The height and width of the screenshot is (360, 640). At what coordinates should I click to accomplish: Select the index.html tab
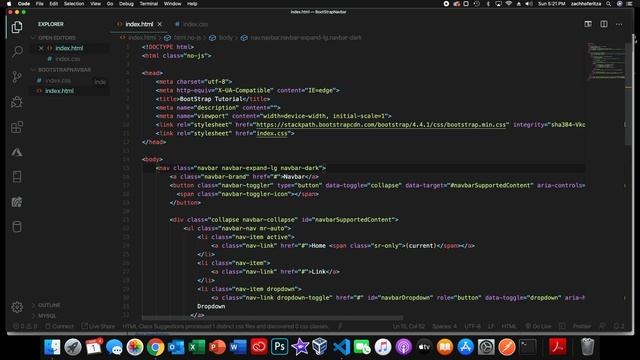coord(139,24)
